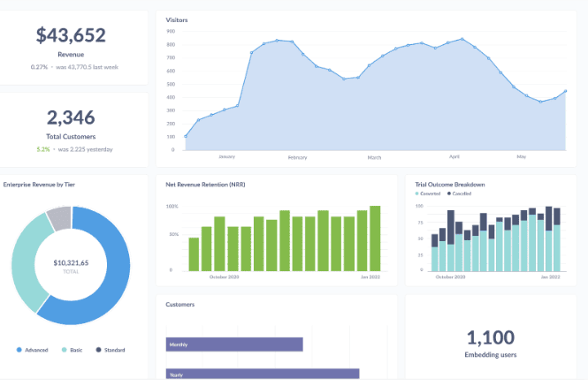Open the Visitors chart title

[177, 19]
